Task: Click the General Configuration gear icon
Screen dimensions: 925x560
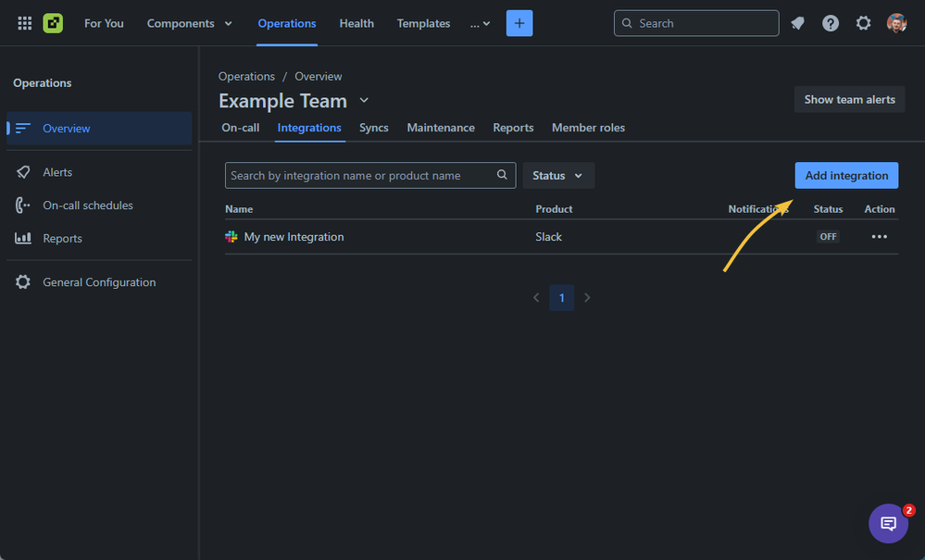Action: point(23,281)
